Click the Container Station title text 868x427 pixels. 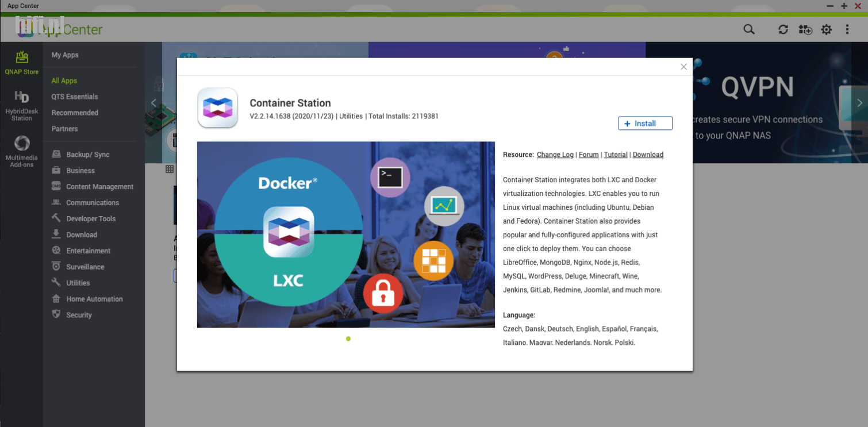tap(290, 103)
